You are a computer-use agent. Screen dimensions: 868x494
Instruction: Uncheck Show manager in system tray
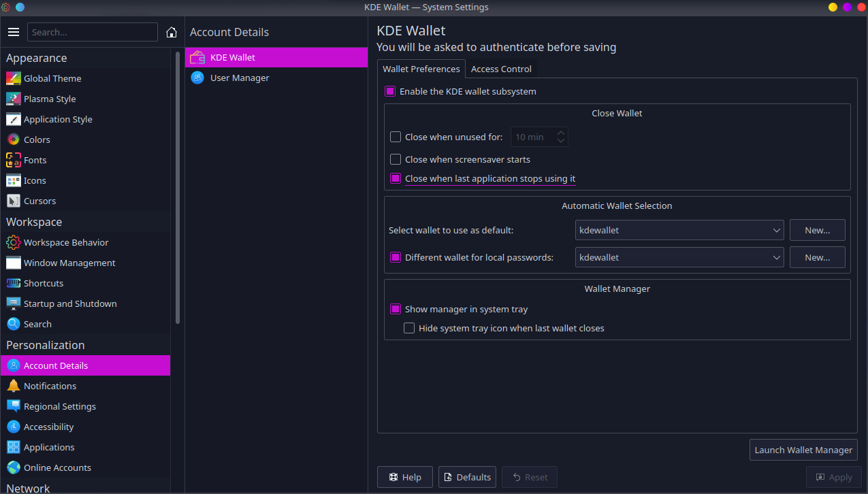396,309
